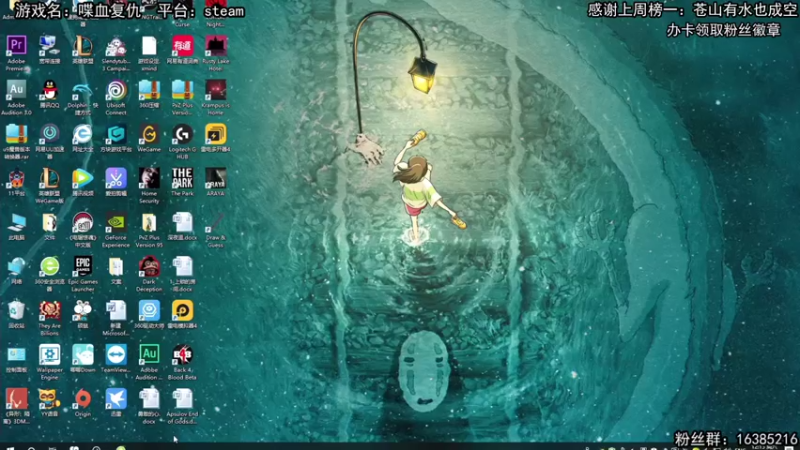Launch 网易UU加速器
This screenshot has width=800, height=450.
pyautogui.click(x=49, y=134)
